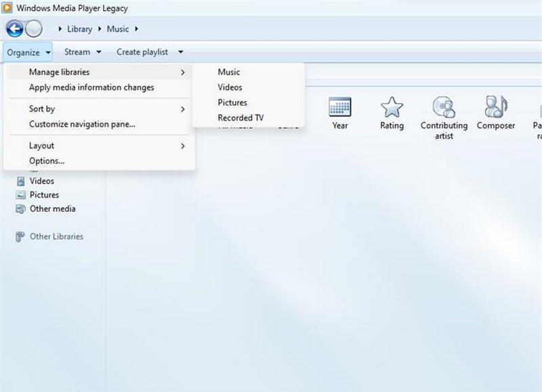Click the Composer label
The image size is (542, 392).
coord(496,125)
